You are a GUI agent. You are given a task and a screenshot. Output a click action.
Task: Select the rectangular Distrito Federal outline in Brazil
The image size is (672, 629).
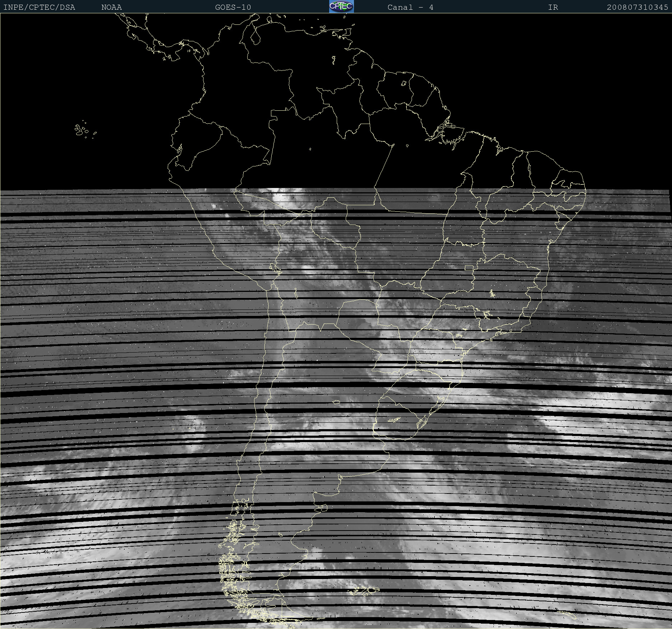point(469,267)
